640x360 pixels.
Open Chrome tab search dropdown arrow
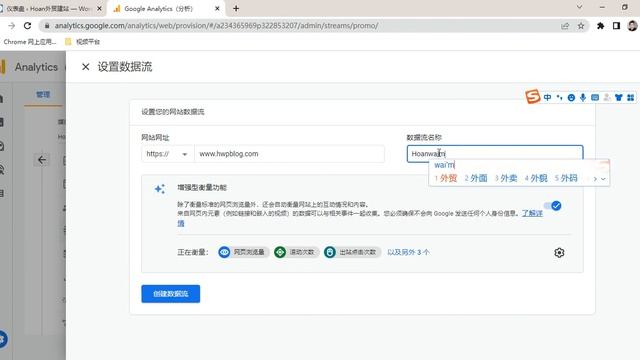[x=579, y=7]
